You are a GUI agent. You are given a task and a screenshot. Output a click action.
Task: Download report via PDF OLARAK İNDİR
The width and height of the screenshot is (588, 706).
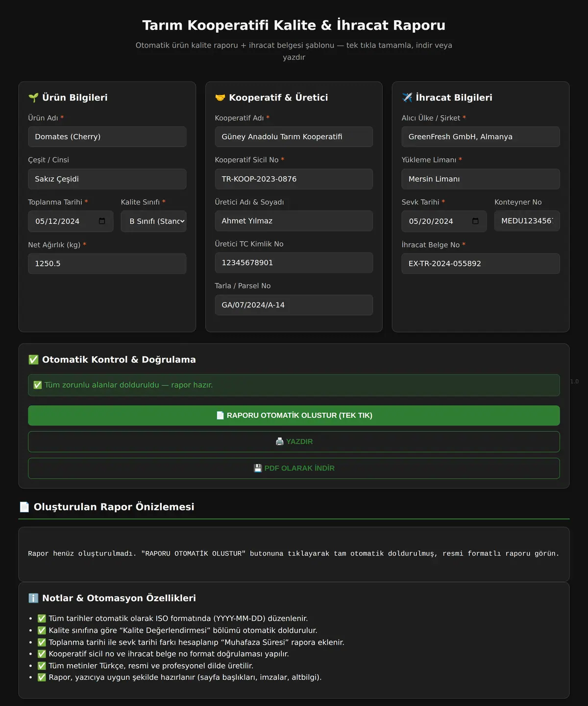click(x=294, y=468)
